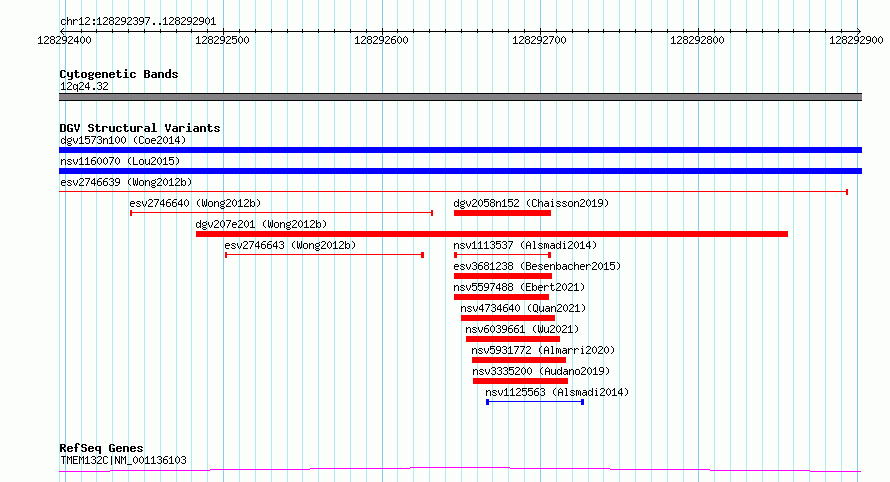Select variant esv3681238 (Besenbacher2015)
The height and width of the screenshot is (482, 890).
coord(536,266)
